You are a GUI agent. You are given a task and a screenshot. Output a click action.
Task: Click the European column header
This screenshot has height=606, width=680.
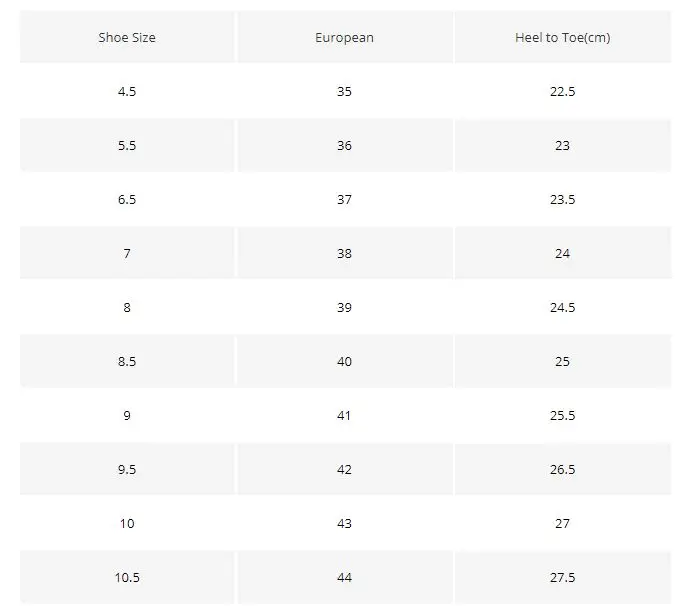[x=345, y=37]
